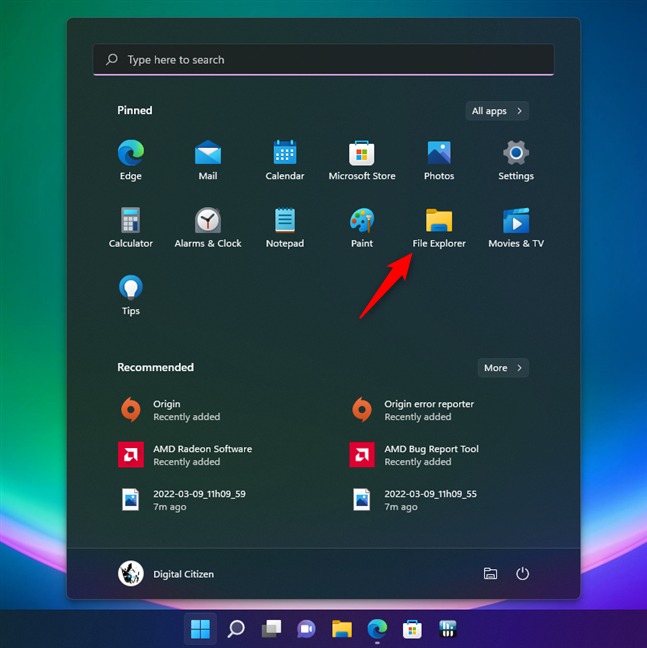Launch the Mail app
This screenshot has height=648, width=647.
208,160
